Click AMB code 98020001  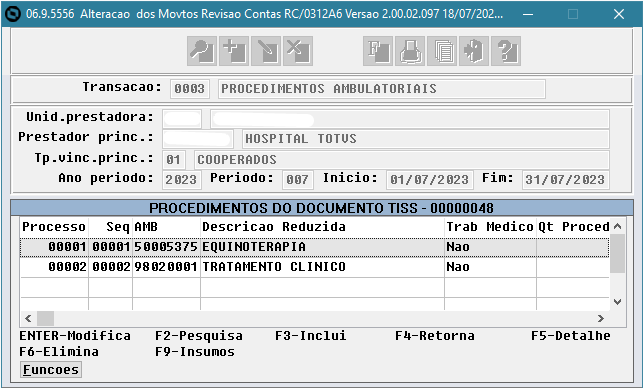[x=166, y=267]
